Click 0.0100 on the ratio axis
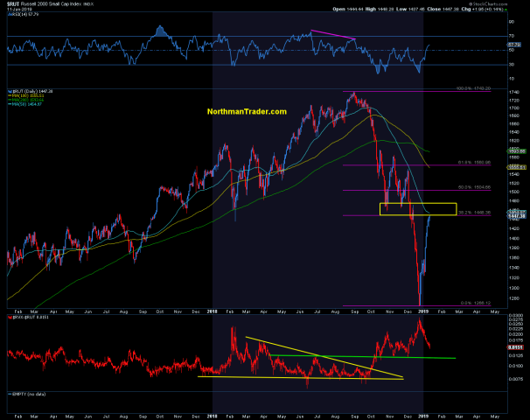This screenshot has height=420, width=530. click(515, 366)
